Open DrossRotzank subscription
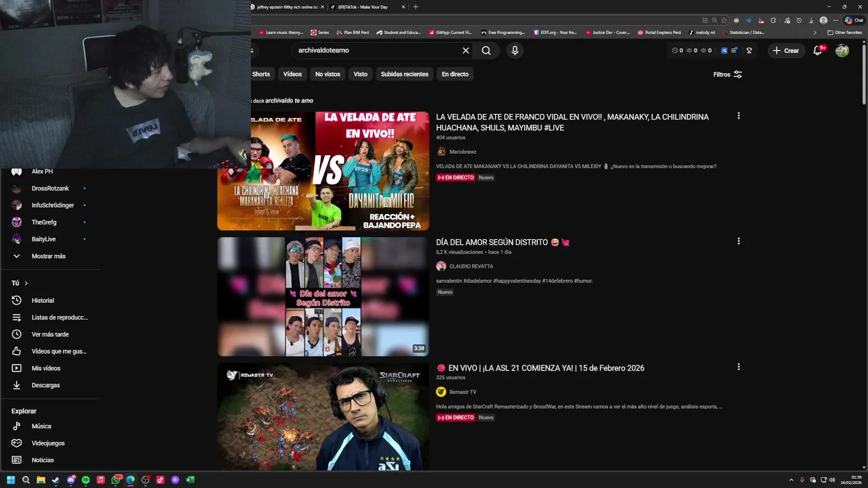Viewport: 868px width, 488px height. coord(50,188)
